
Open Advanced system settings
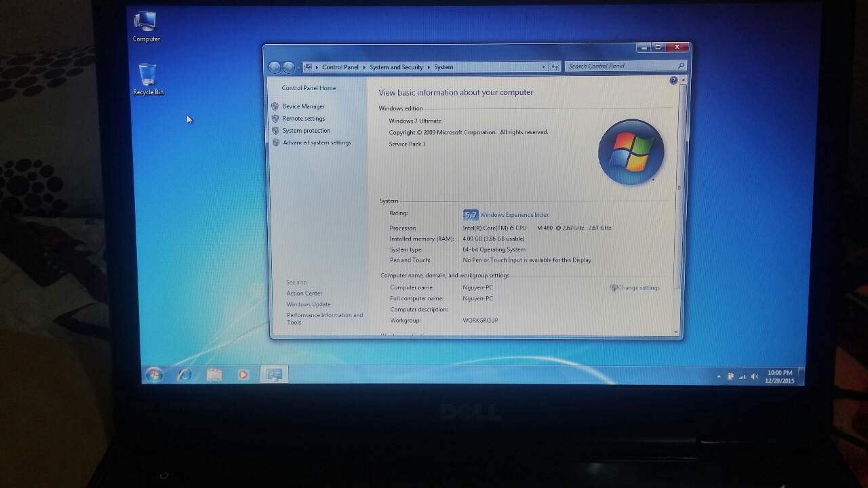(317, 143)
